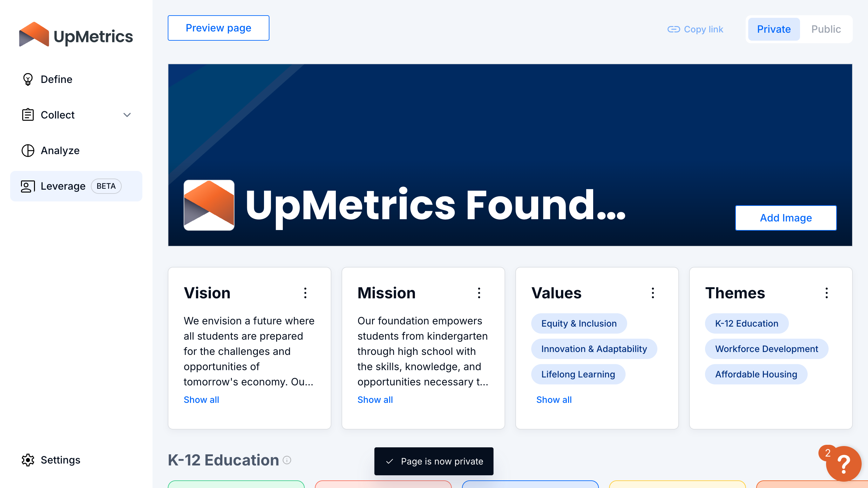Viewport: 868px width, 488px height.
Task: Toggle page visibility to Private
Action: (774, 29)
